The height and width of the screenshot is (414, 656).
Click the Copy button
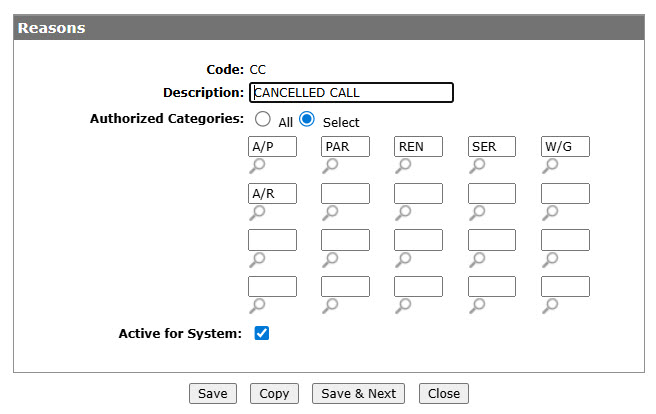274,394
